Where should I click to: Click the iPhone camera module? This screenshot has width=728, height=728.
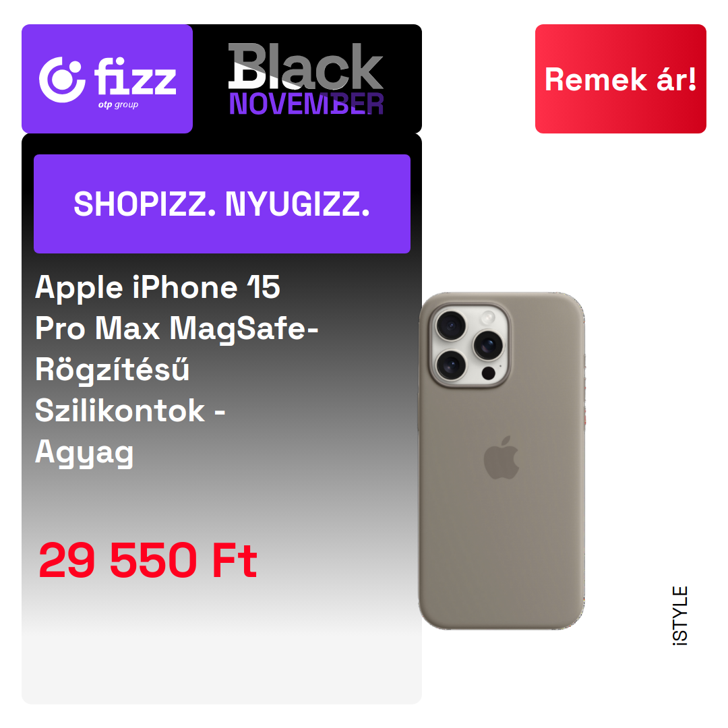point(470,346)
